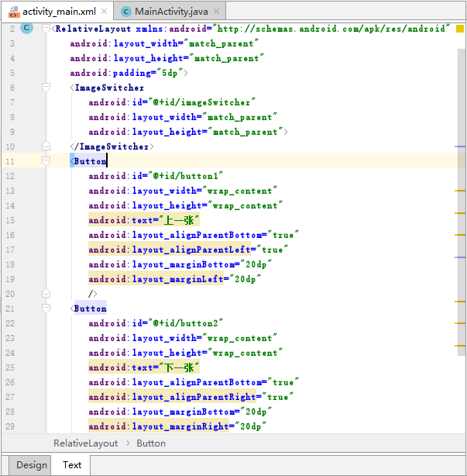Click RelativeLayout in the breadcrumb bar
This screenshot has width=467, height=476.
(85, 443)
